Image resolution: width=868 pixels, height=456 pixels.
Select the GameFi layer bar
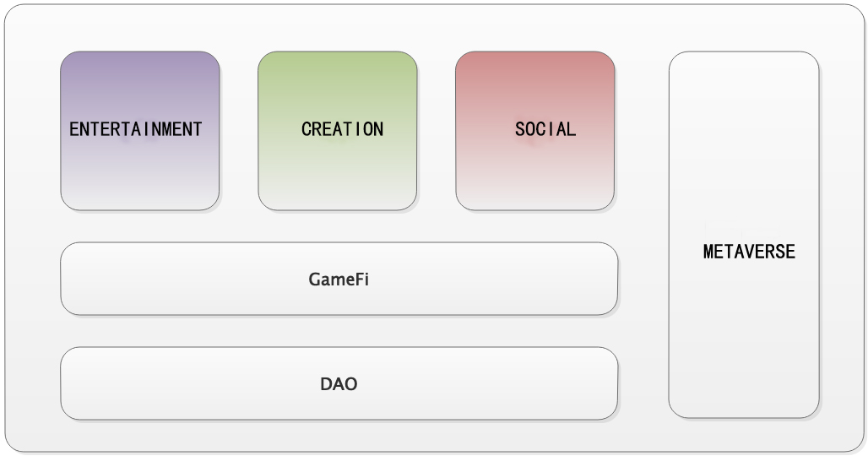coord(339,279)
